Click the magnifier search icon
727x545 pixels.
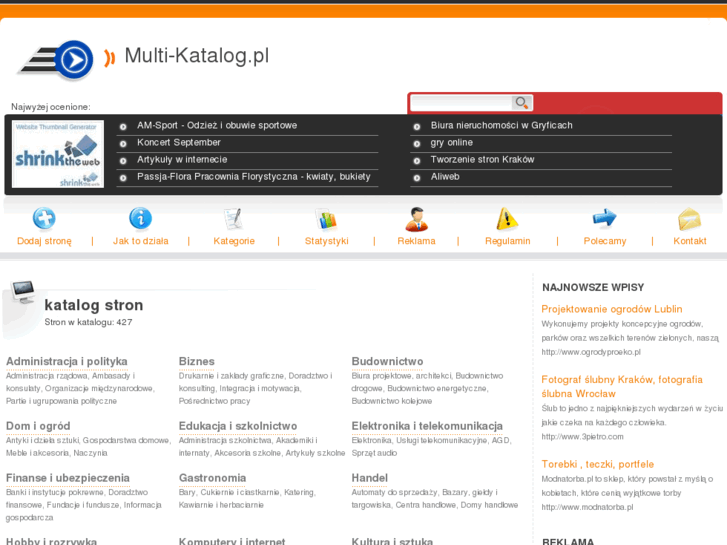pyautogui.click(x=522, y=103)
